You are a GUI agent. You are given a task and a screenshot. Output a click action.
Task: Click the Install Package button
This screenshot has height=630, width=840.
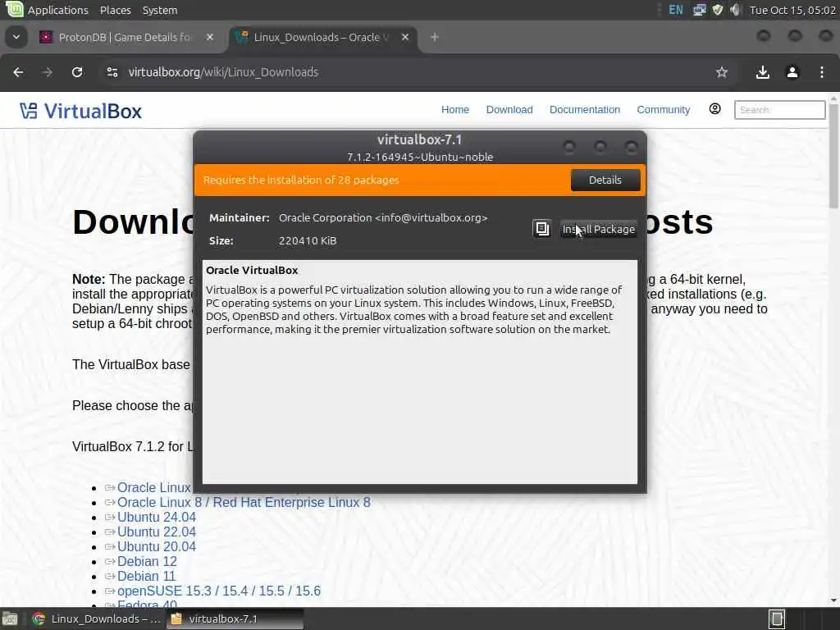pyautogui.click(x=598, y=230)
